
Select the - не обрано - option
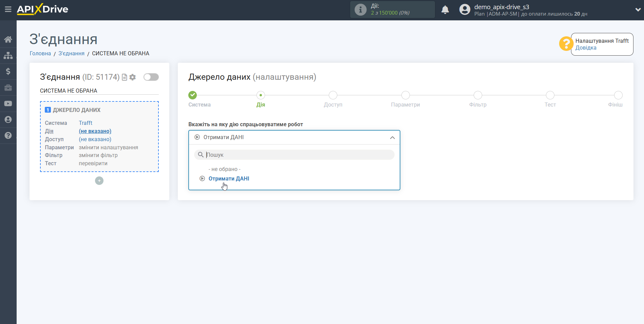pyautogui.click(x=224, y=169)
